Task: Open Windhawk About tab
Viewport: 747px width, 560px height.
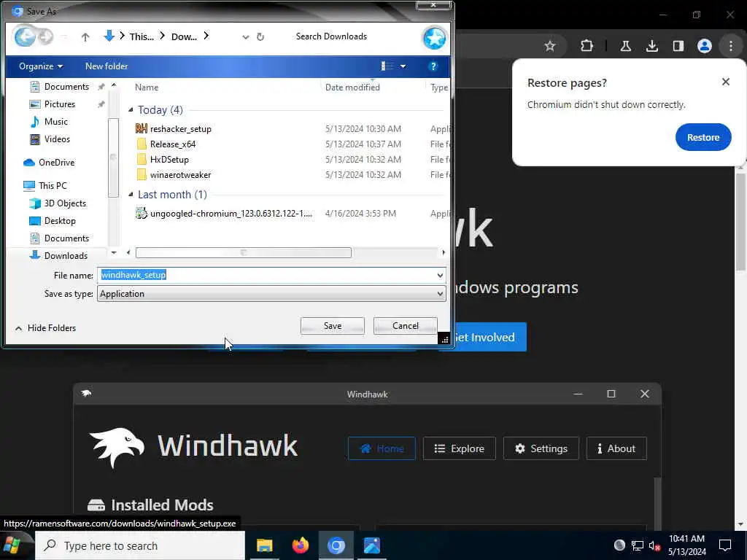Action: (616, 448)
